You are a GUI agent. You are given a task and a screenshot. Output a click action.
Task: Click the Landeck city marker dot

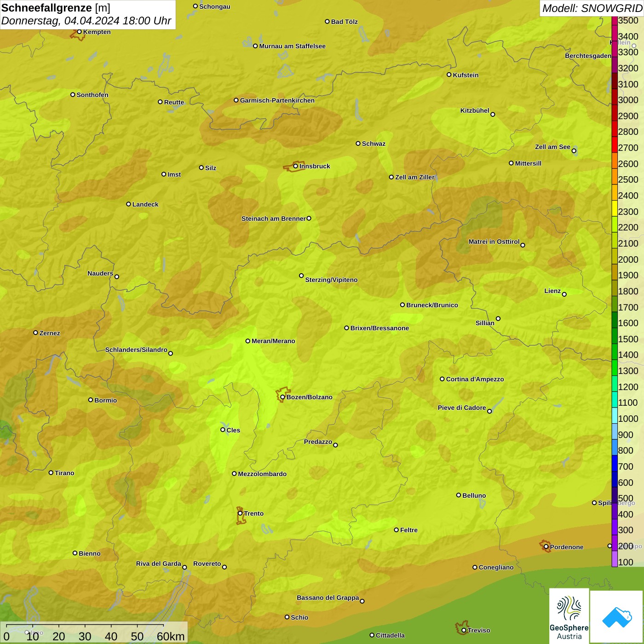pos(129,204)
